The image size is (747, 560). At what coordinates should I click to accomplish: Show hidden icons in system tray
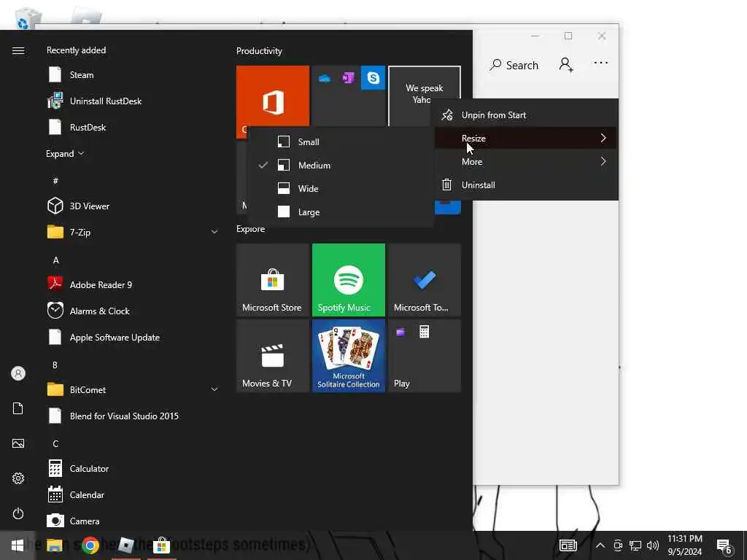click(600, 545)
